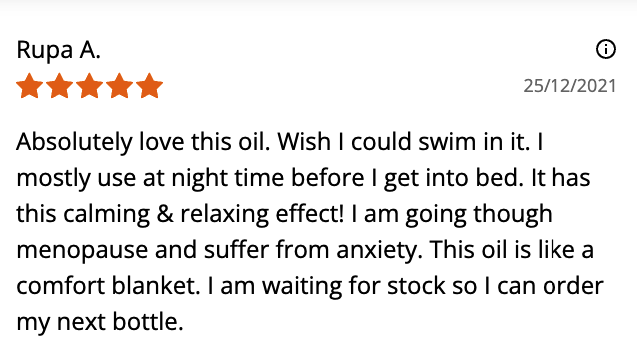Select the fifth orange rating star
The width and height of the screenshot is (637, 363).
coord(150,86)
